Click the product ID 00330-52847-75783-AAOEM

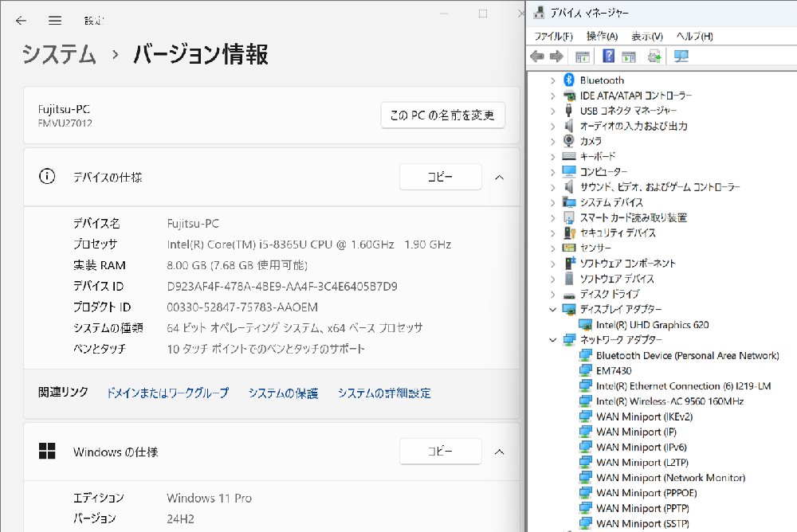click(x=242, y=307)
